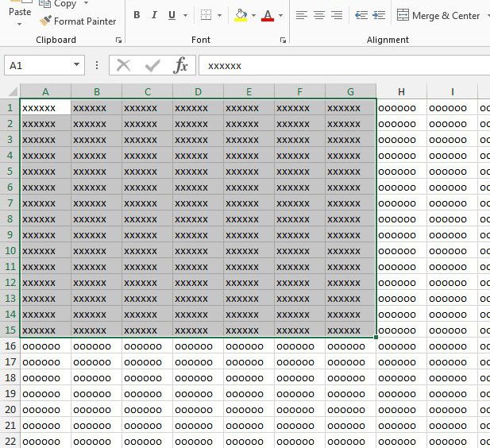
Task: Select the row 16 header
Action: coord(10,346)
